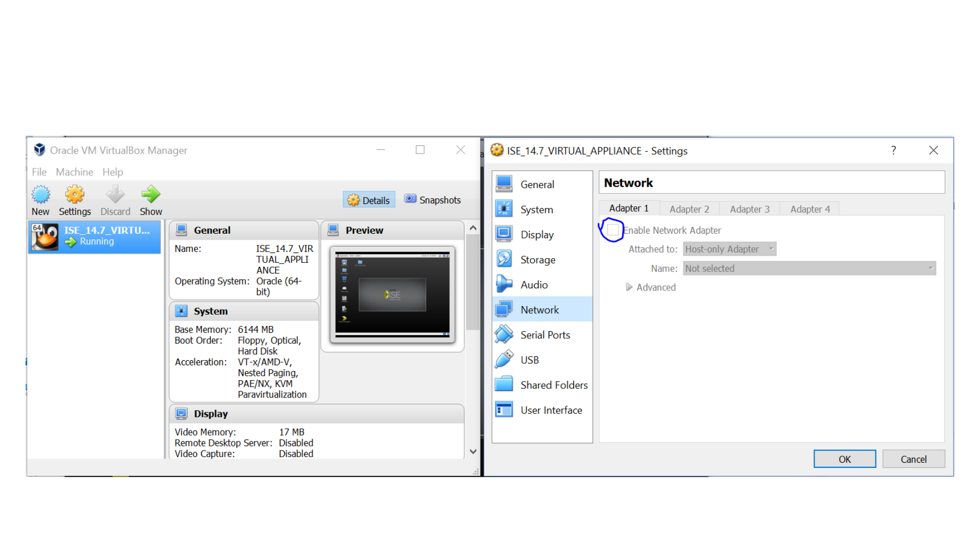Open the Storage settings category

point(537,260)
